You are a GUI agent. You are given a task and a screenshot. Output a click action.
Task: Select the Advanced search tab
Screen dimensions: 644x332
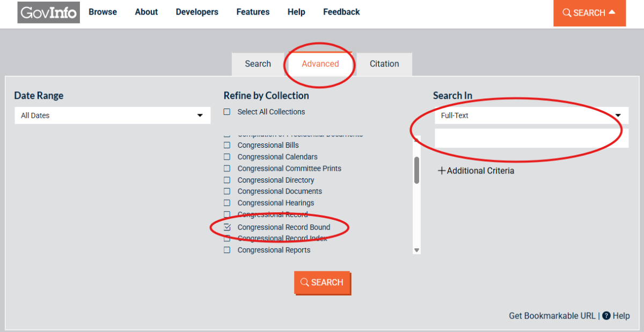coord(320,64)
